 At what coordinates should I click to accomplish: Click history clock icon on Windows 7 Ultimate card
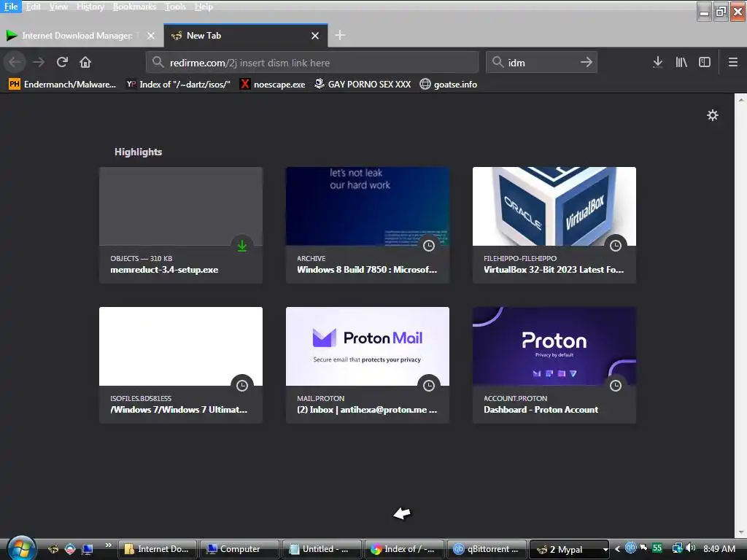242,386
